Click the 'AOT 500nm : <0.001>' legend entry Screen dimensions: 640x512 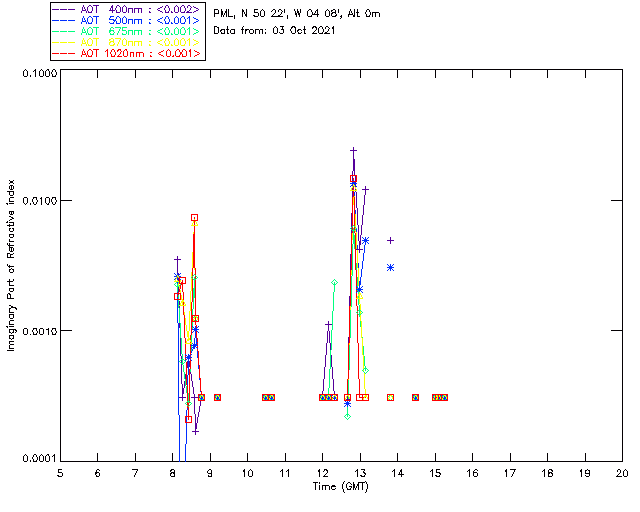coord(127,20)
